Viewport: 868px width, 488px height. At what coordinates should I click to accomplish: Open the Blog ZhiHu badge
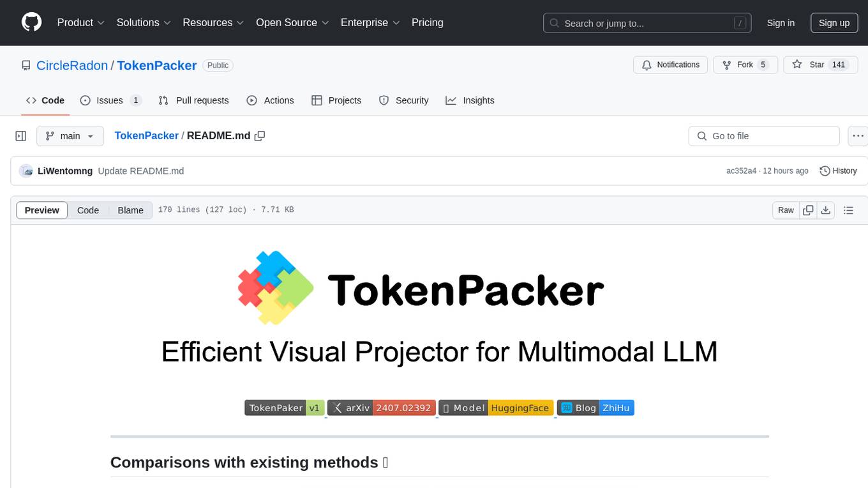595,408
